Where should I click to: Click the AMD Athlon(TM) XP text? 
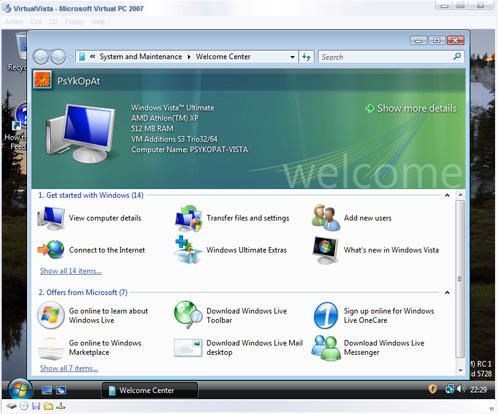(x=165, y=118)
